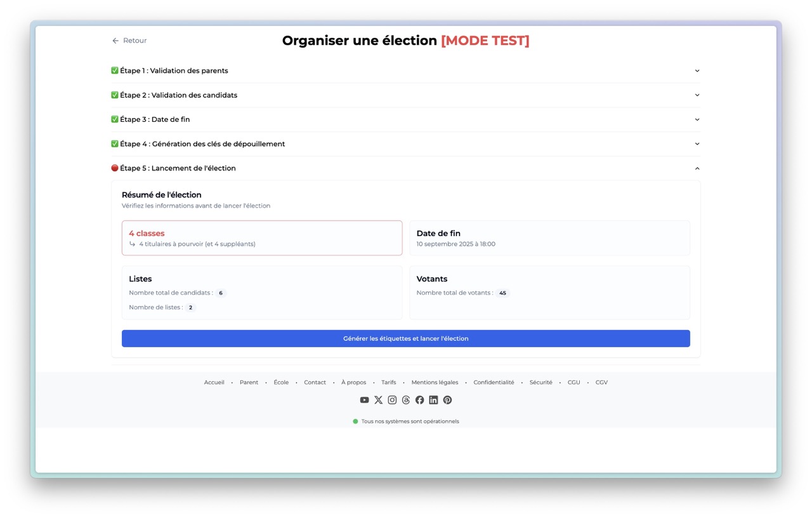Click the green system status dot
Viewport: 812px width, 518px height.
point(355,421)
